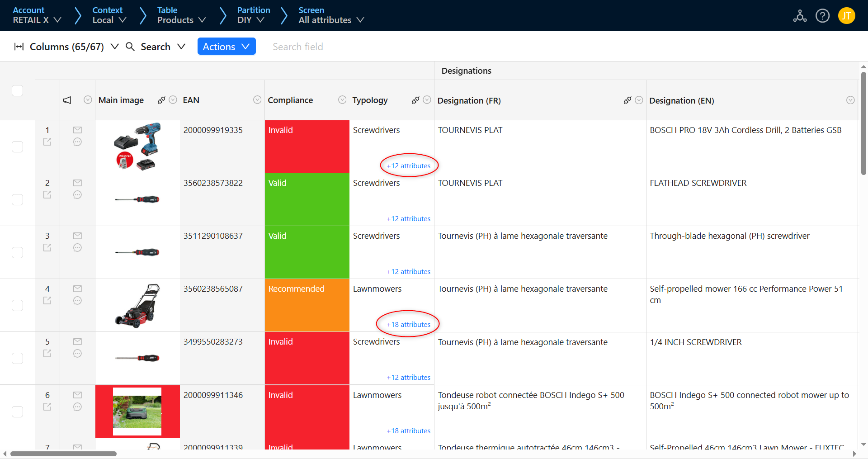Click the orange Recommended compliance cell

307,305
